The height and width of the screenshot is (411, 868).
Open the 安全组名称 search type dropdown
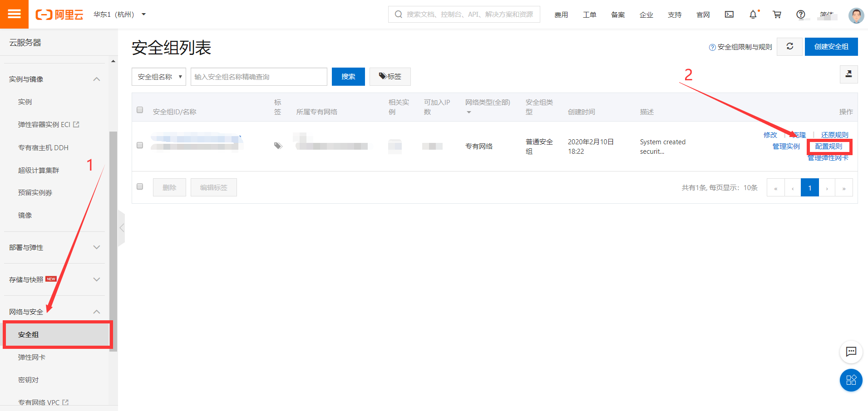[x=158, y=76]
